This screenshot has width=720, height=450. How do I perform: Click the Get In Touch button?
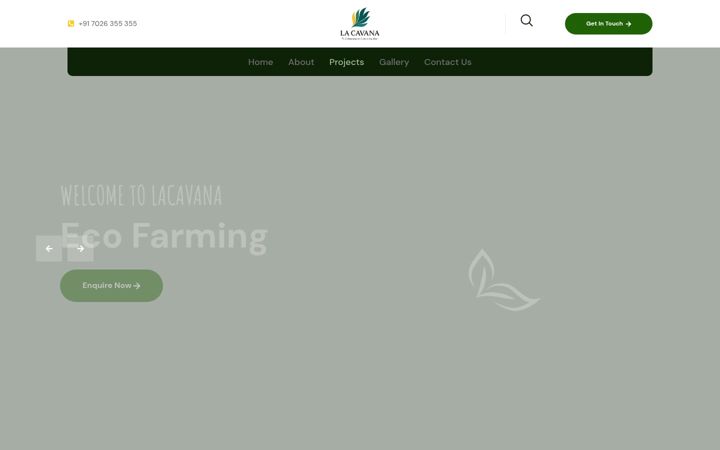coord(608,23)
